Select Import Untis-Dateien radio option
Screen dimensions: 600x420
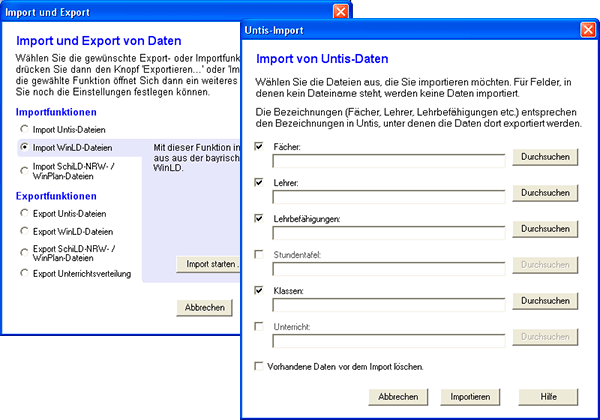(x=24, y=129)
